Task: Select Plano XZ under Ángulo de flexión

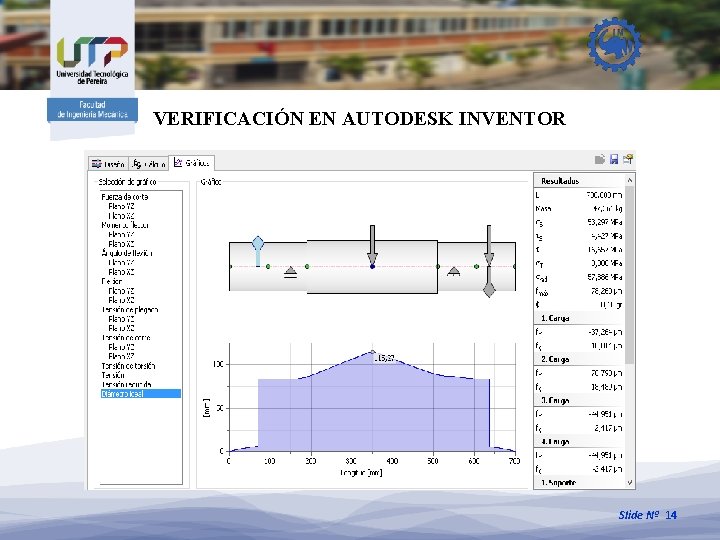Action: click(121, 272)
